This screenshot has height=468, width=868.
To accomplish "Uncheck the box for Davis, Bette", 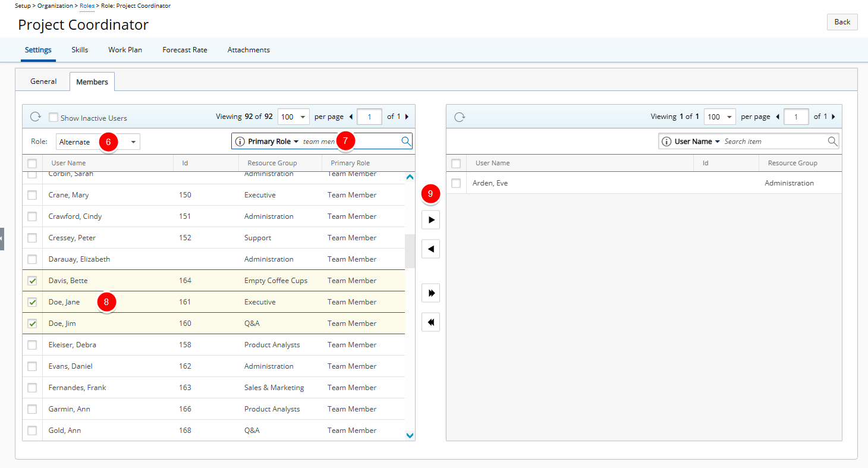I will point(32,281).
